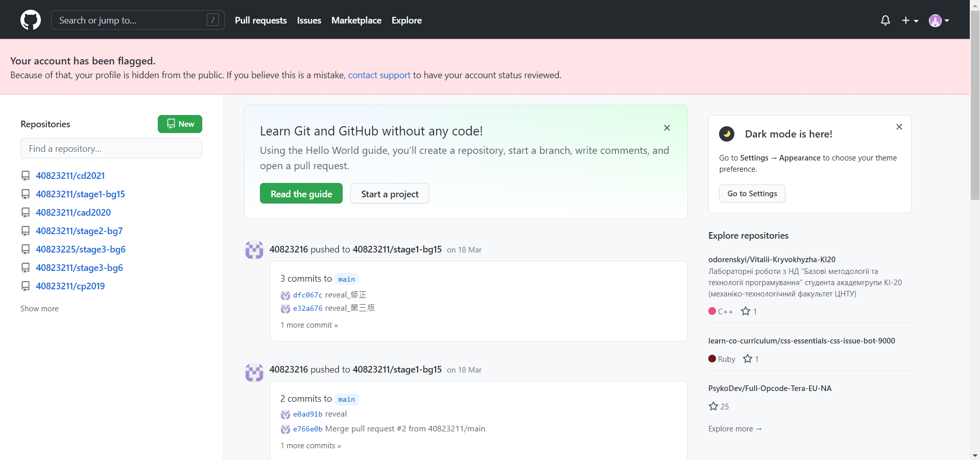
Task: Focus the Find a repository field
Action: (x=111, y=148)
